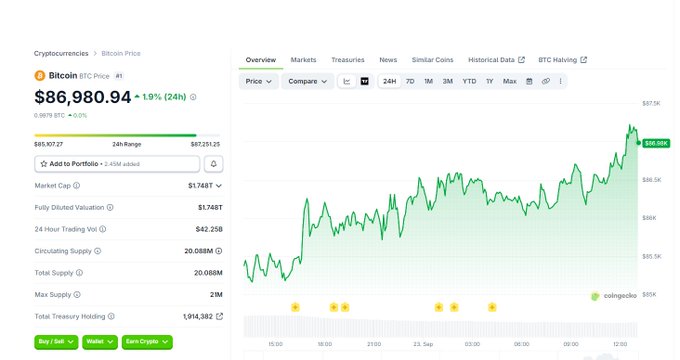Select the 1M time range

pyautogui.click(x=428, y=81)
